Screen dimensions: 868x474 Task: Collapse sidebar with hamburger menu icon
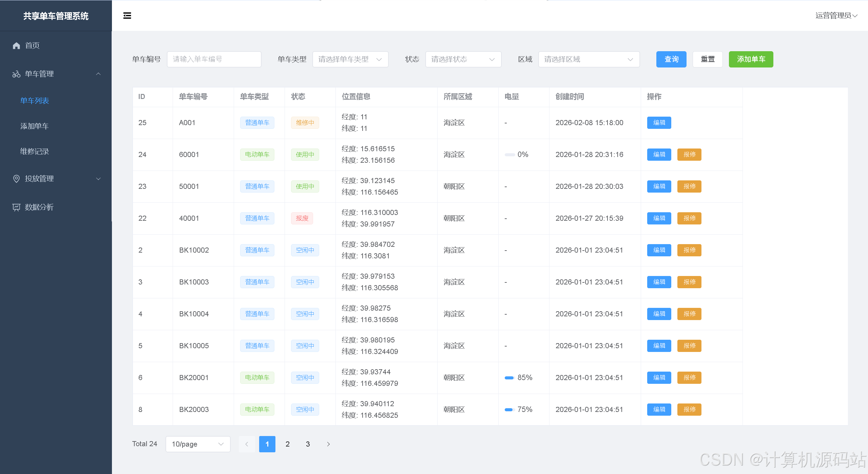point(127,16)
